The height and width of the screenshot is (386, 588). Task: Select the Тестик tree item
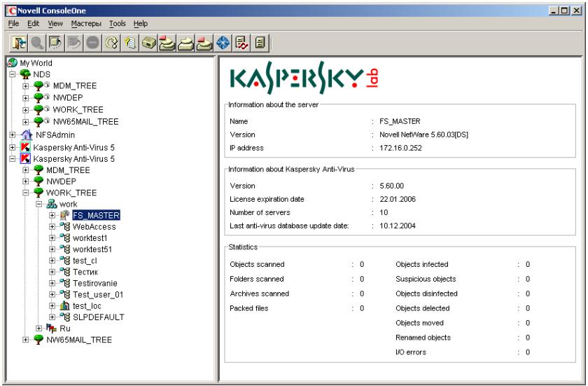[x=85, y=272]
